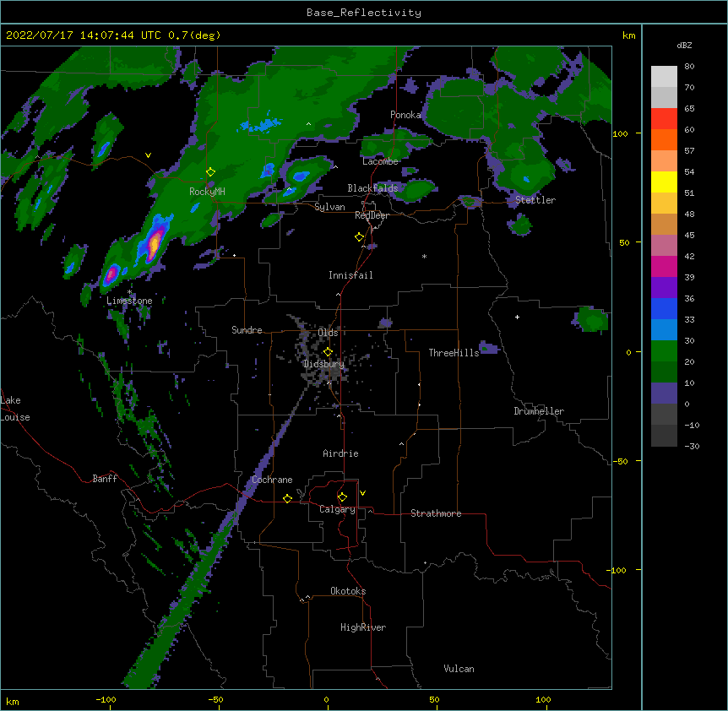The height and width of the screenshot is (711, 728).
Task: Click the purple 10 dBZ legend swatch
Action: tap(664, 393)
